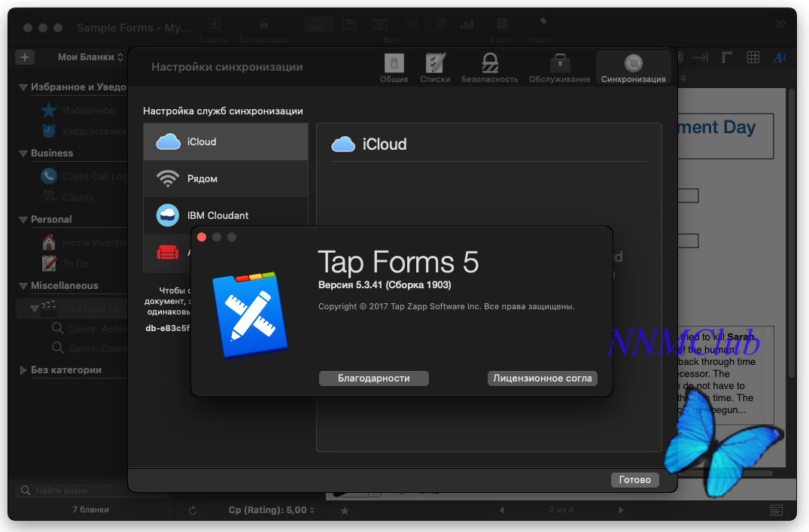
Task: Select the calendar view icon
Action: click(380, 24)
